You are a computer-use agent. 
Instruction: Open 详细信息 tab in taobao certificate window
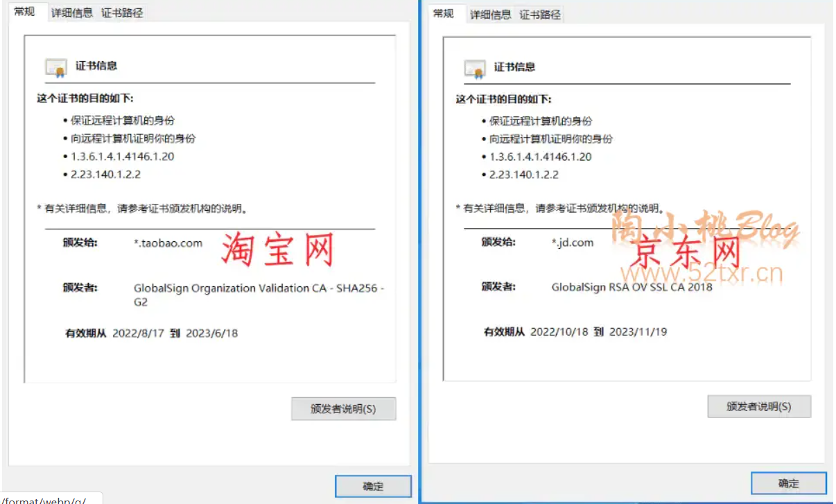click(72, 12)
